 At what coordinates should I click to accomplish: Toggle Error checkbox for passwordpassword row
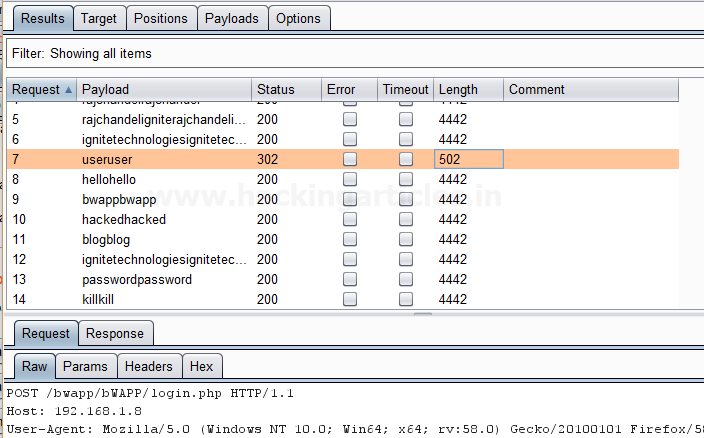[x=350, y=279]
